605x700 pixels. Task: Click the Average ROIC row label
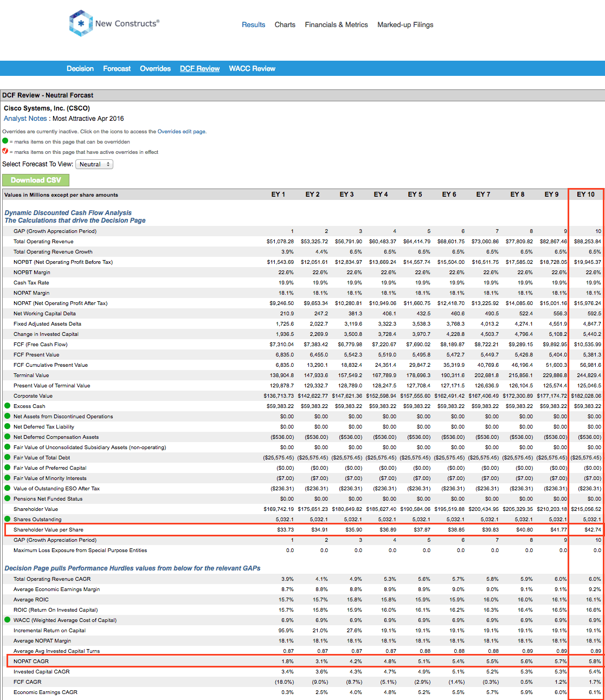click(31, 600)
